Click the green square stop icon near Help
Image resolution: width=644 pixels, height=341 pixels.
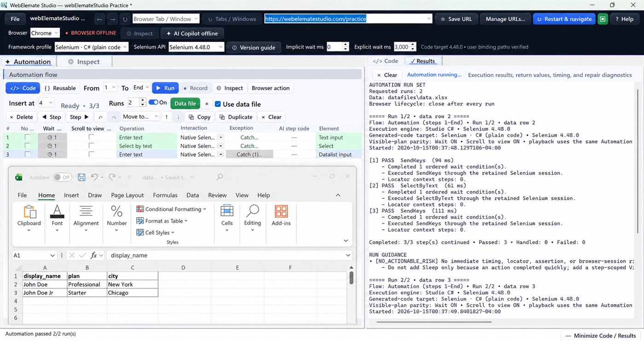click(x=603, y=19)
